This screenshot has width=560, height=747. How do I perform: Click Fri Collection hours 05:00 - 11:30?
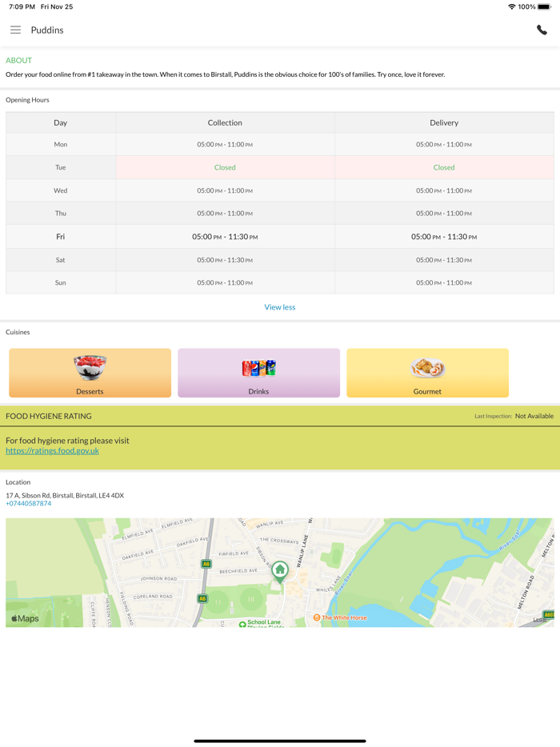[x=225, y=237]
